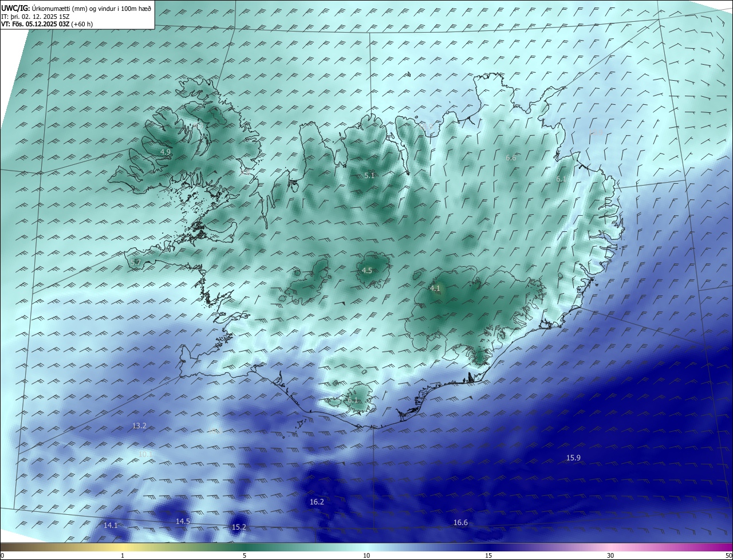Select the color scale tick labeled 10
Screen dimensions: 733x560
coord(366,555)
